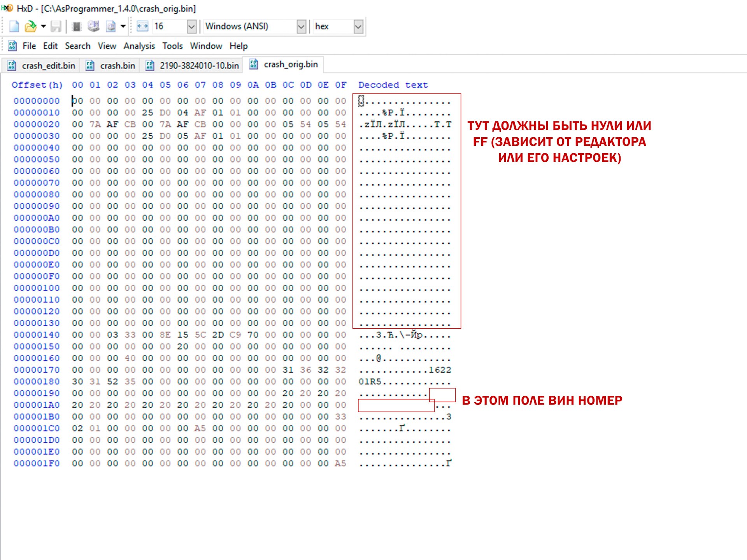Click the grayed Save floppy icon
747x560 pixels.
pos(56,26)
